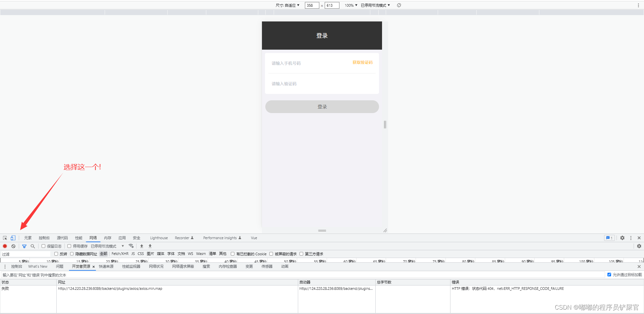
Task: Open the Lighthouse tab
Action: tap(159, 238)
